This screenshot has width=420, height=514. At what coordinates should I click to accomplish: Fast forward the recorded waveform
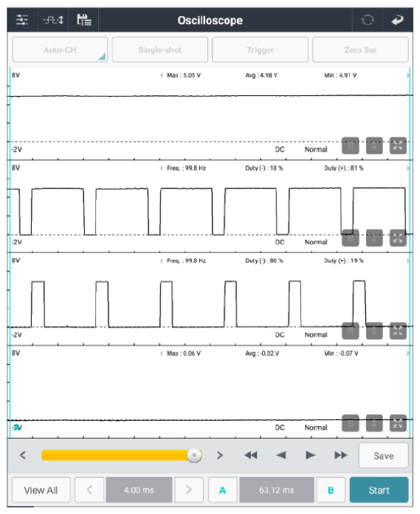341,456
